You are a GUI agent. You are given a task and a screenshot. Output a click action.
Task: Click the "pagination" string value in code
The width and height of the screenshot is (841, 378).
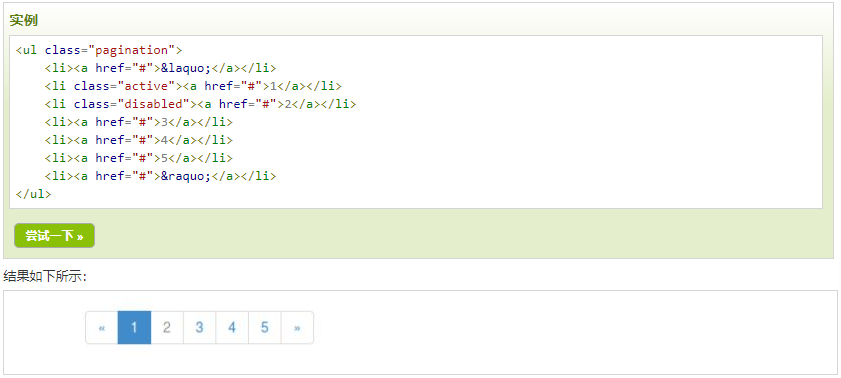pyautogui.click(x=131, y=50)
